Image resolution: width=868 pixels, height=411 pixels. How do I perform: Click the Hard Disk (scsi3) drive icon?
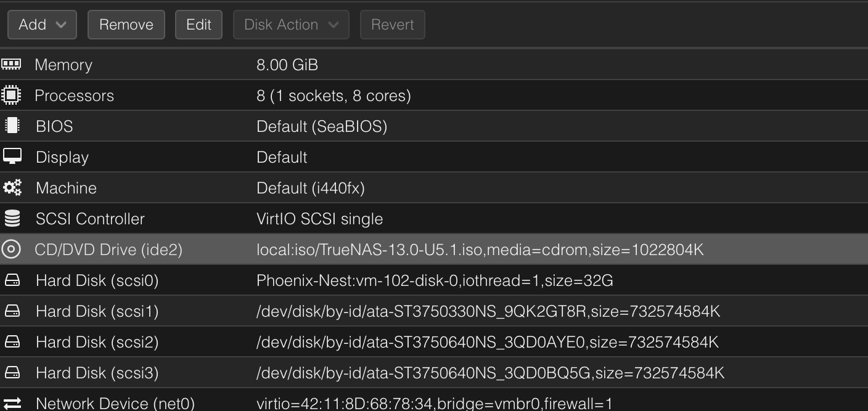coord(12,373)
